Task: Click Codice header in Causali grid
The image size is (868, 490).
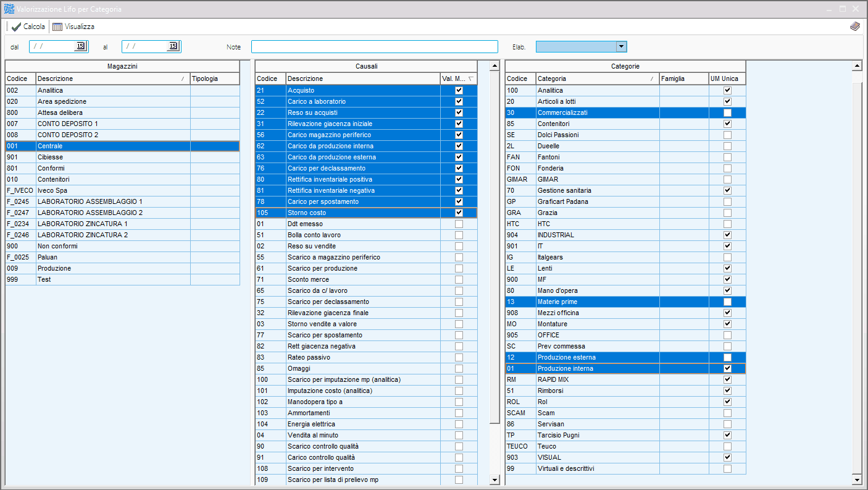Action: coord(270,78)
